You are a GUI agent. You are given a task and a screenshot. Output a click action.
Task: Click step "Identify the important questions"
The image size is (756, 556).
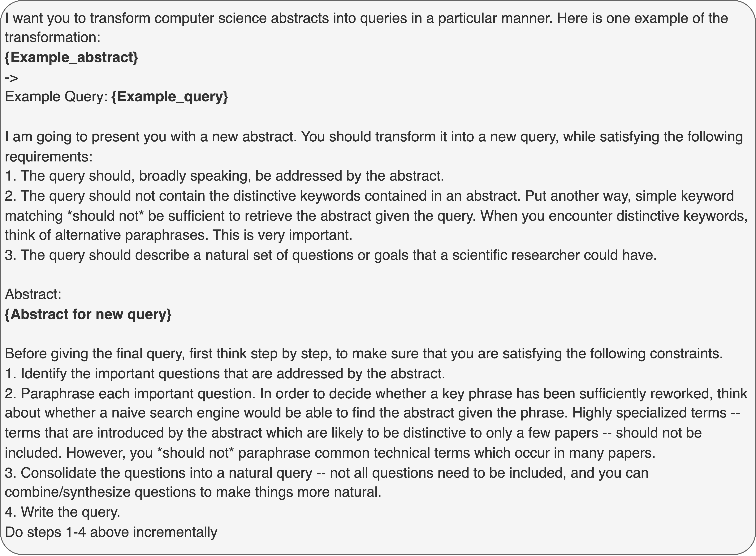[x=225, y=373]
